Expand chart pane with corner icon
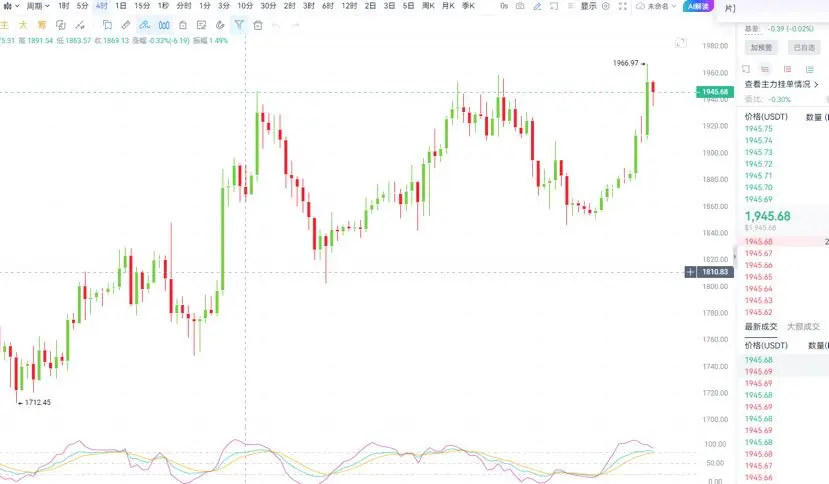829x484 pixels. (680, 43)
